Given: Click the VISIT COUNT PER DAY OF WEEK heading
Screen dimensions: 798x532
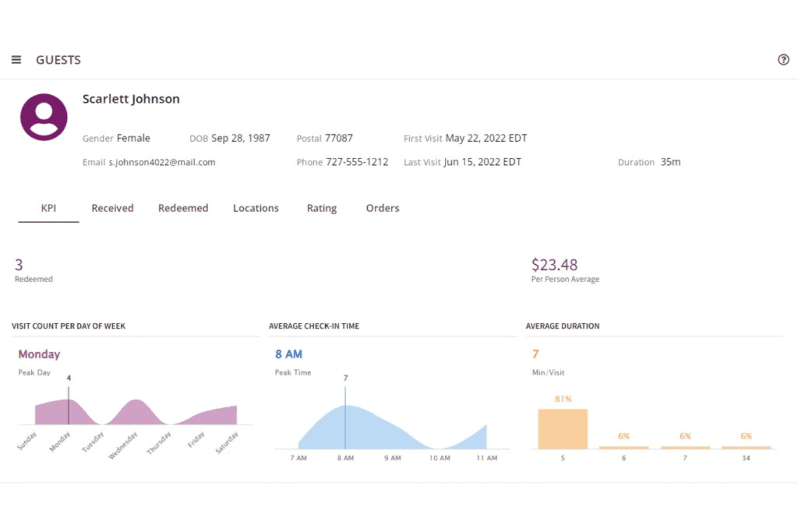Looking at the screenshot, I should pos(68,326).
